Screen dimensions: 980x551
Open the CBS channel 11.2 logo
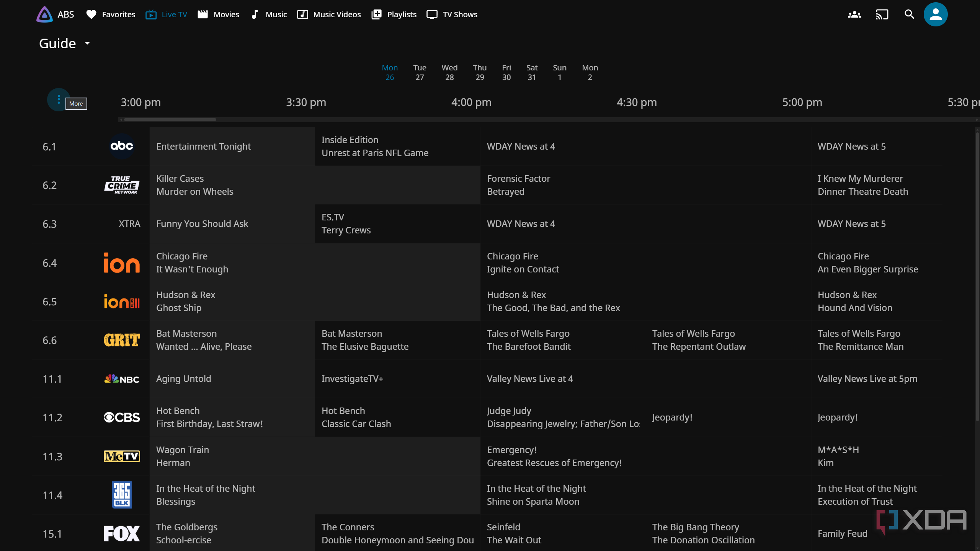pyautogui.click(x=122, y=417)
